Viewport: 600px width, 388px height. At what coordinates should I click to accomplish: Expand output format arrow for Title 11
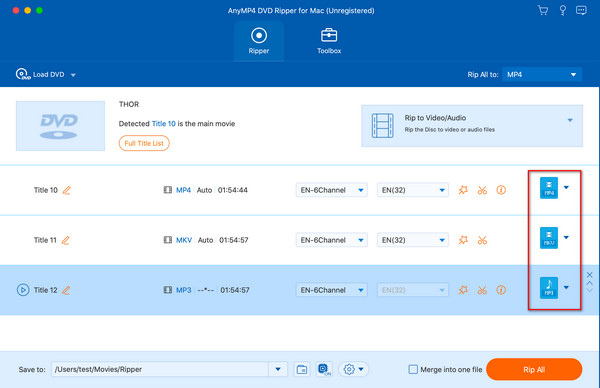(x=566, y=237)
